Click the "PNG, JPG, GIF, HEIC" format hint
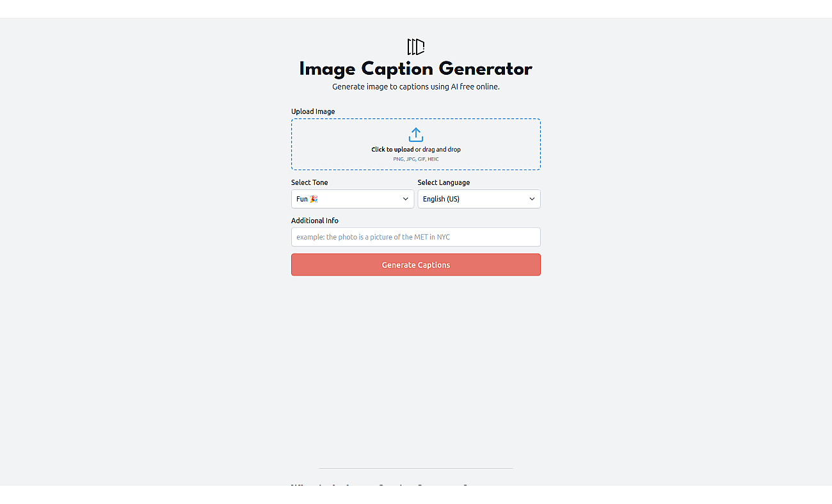This screenshot has height=504, width=832. (x=416, y=159)
